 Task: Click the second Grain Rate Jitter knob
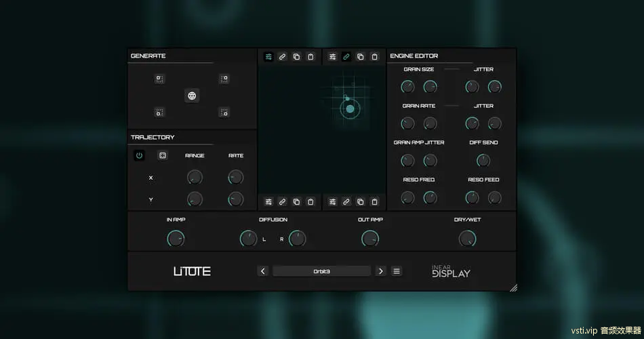(494, 123)
